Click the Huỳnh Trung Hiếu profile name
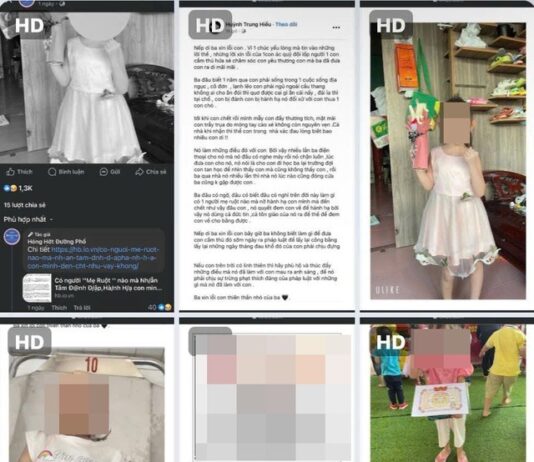 (249, 24)
